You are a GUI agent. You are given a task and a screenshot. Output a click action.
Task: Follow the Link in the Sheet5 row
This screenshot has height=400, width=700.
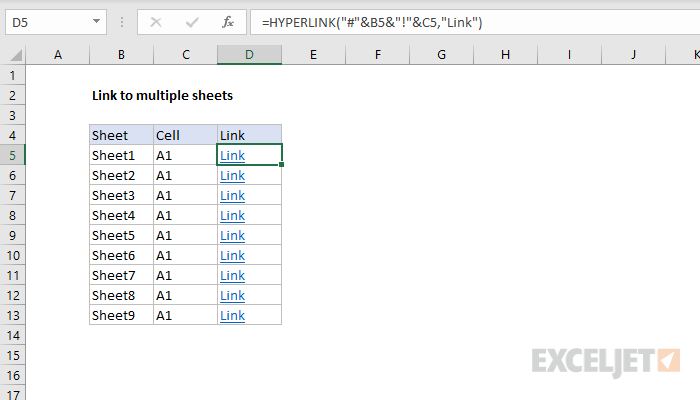pos(232,235)
